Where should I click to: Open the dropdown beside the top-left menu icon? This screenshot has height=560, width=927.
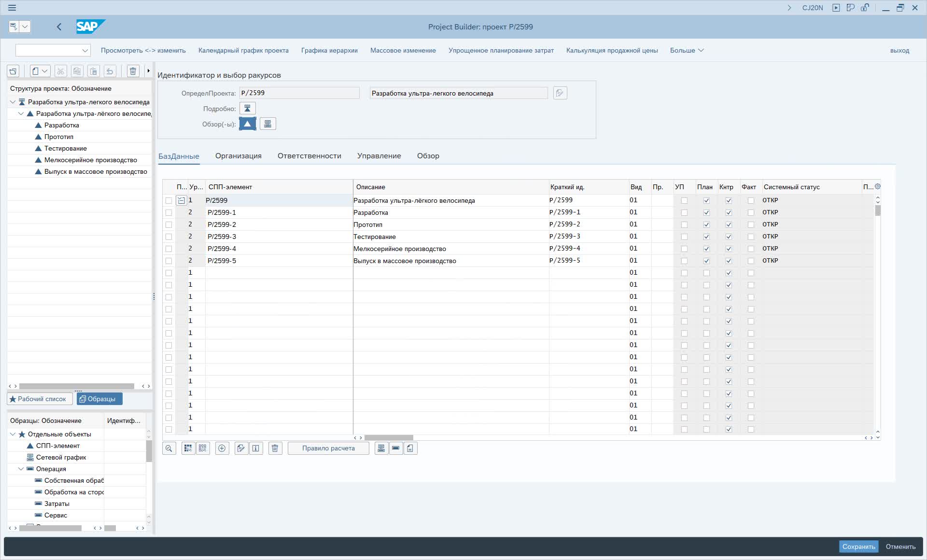[x=26, y=27]
